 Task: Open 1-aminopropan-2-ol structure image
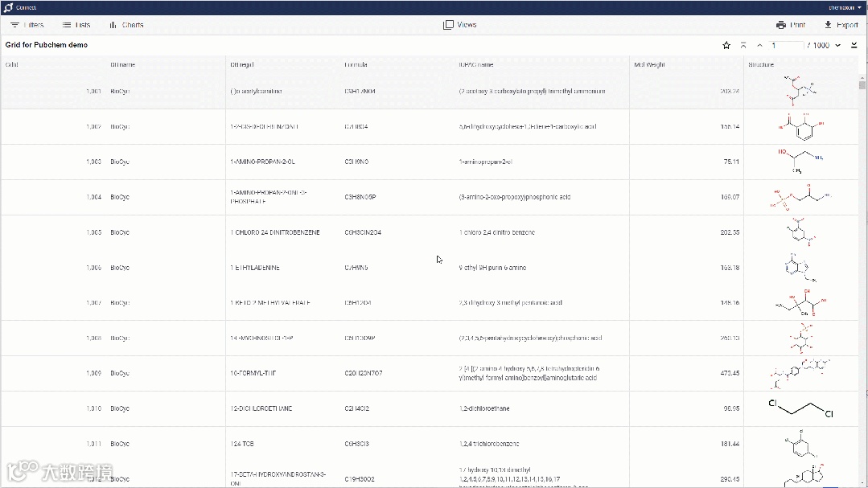(800, 162)
